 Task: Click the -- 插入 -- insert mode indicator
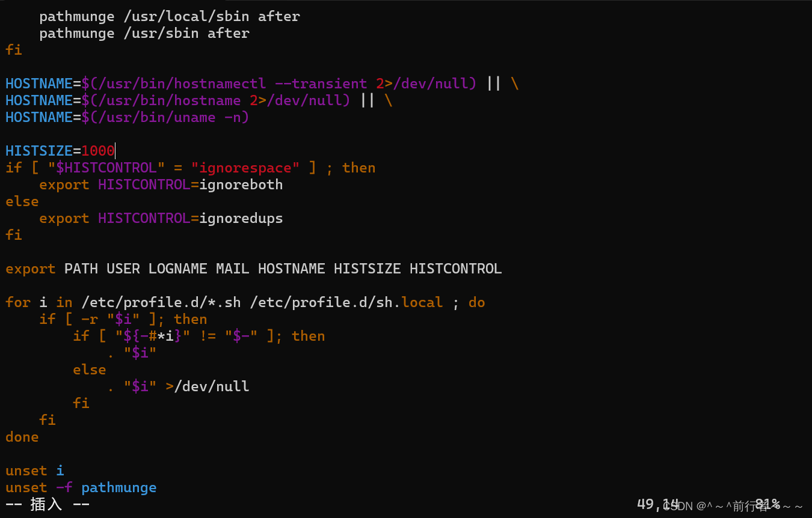(48, 504)
